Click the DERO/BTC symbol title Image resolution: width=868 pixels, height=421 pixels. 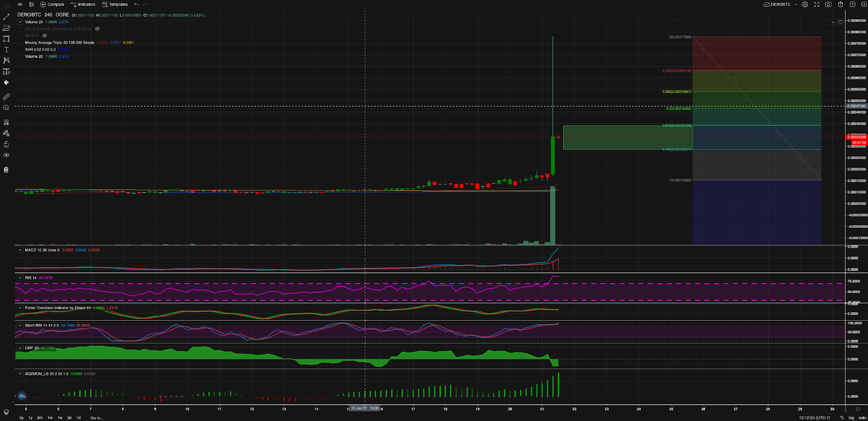click(x=29, y=15)
